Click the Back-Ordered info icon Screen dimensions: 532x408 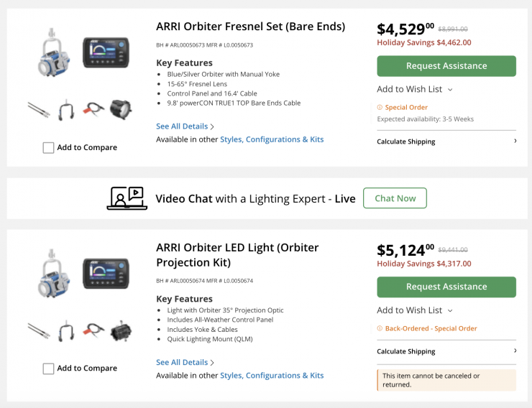(x=380, y=328)
